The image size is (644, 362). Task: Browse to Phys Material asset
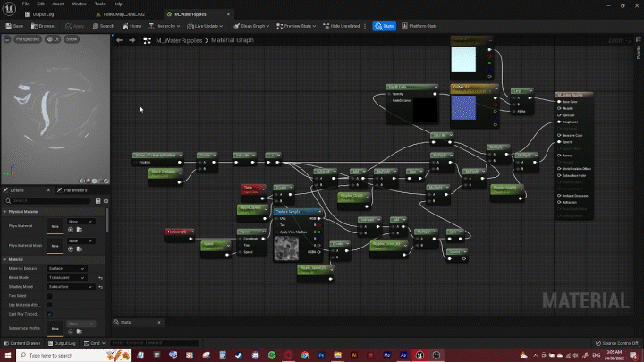(x=80, y=230)
